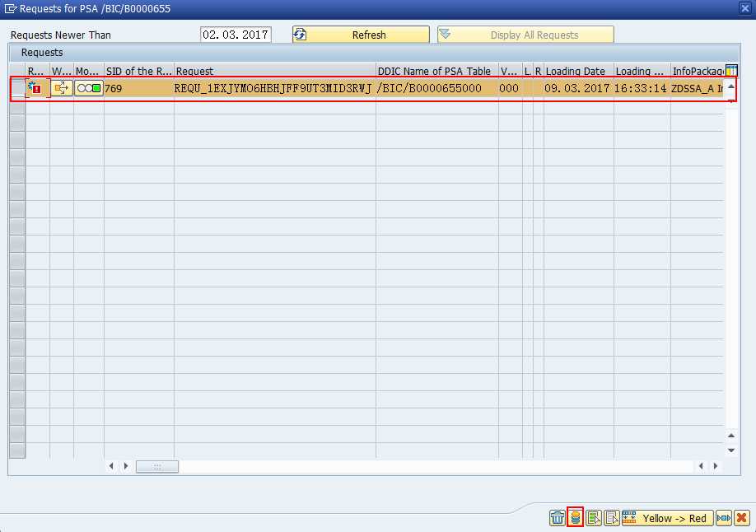This screenshot has width=756, height=532.
Task: Click the Request column header
Action: [275, 71]
